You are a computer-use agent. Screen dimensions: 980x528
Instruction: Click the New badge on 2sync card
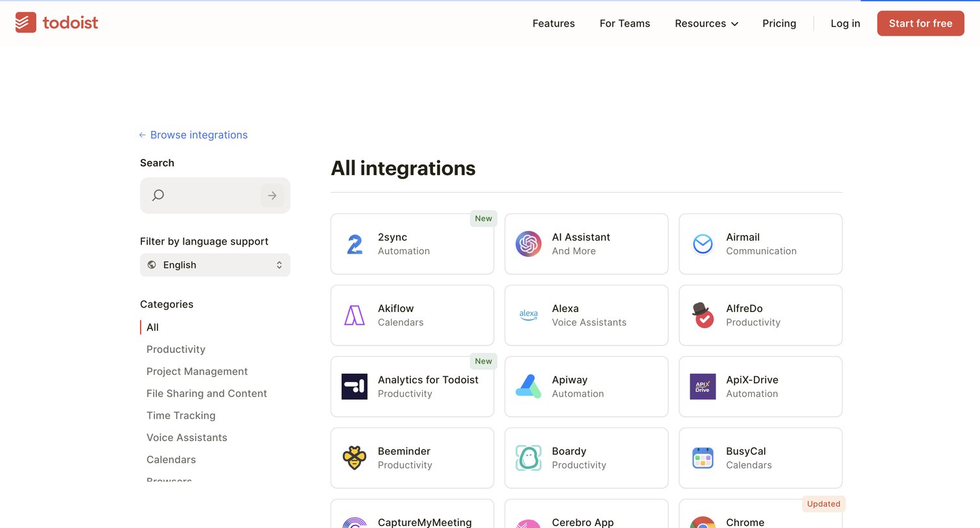[484, 219]
